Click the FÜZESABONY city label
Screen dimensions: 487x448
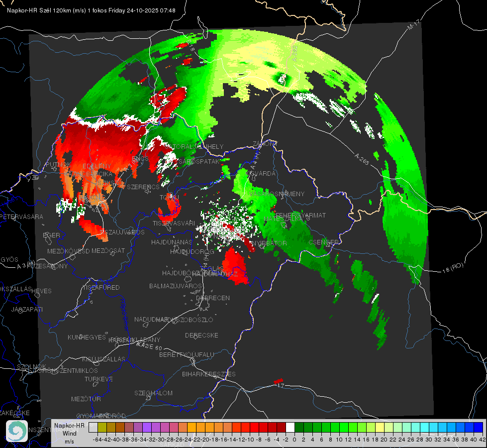[47, 266]
